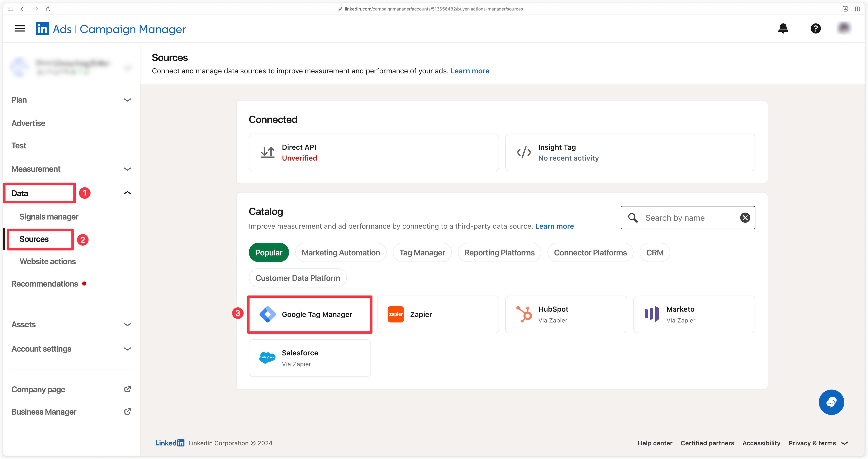The height and width of the screenshot is (459, 868).
Task: Click Learn more in the Catalog description
Action: click(554, 226)
